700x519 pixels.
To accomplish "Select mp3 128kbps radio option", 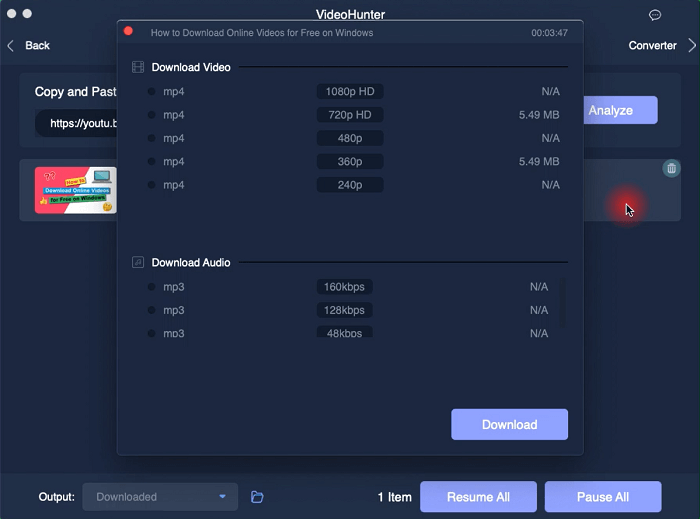I will click(x=151, y=310).
